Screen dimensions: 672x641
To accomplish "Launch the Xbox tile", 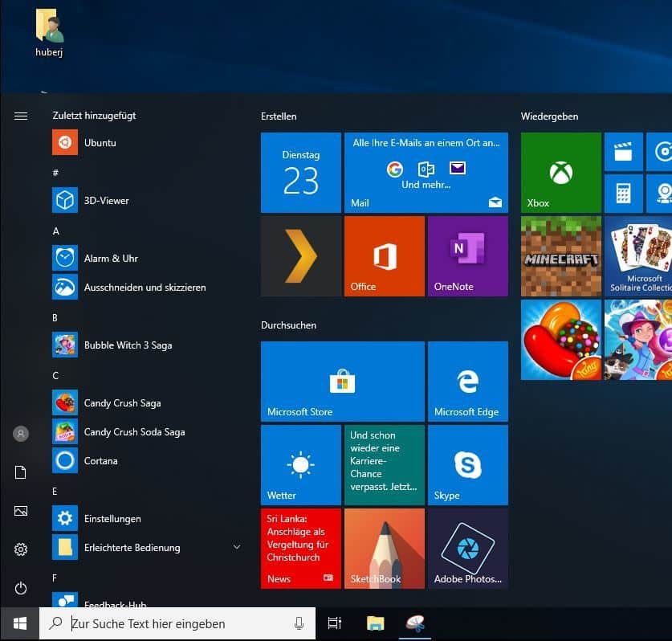I will click(x=561, y=173).
